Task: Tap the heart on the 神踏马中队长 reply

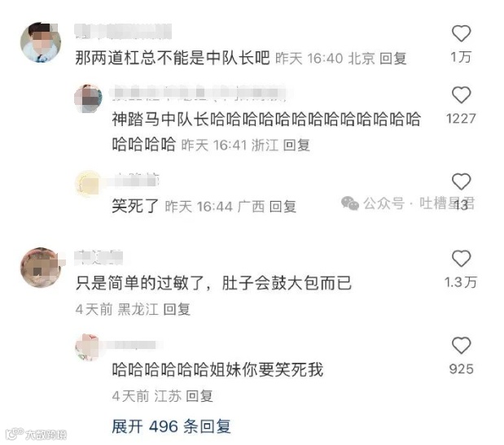Action: point(461,94)
